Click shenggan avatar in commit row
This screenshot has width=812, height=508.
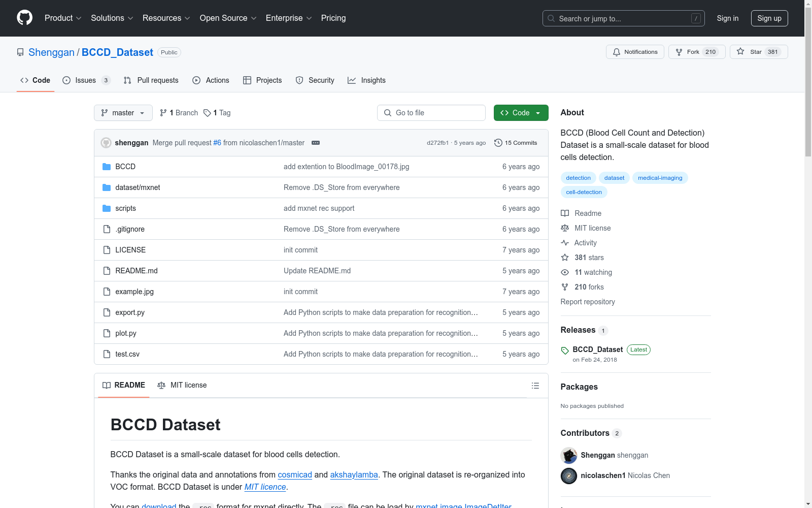(x=106, y=143)
